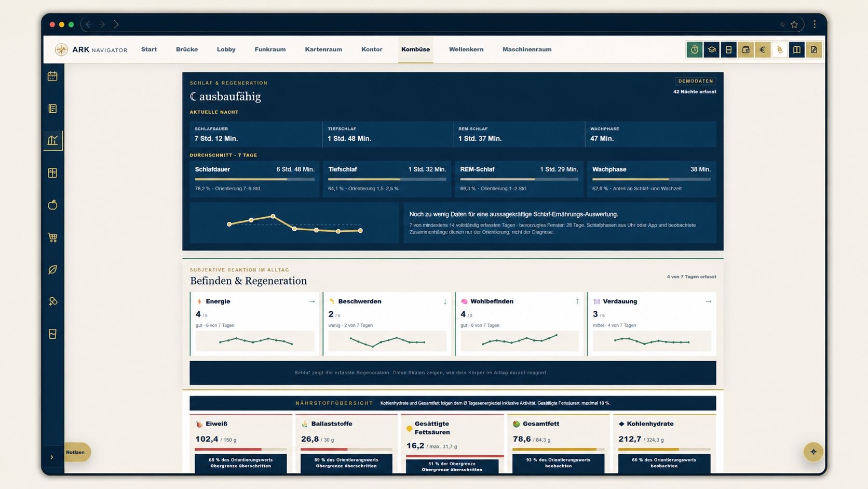This screenshot has height=489, width=868.
Task: Click the Schlafdauer average progress bar
Action: 254,179
